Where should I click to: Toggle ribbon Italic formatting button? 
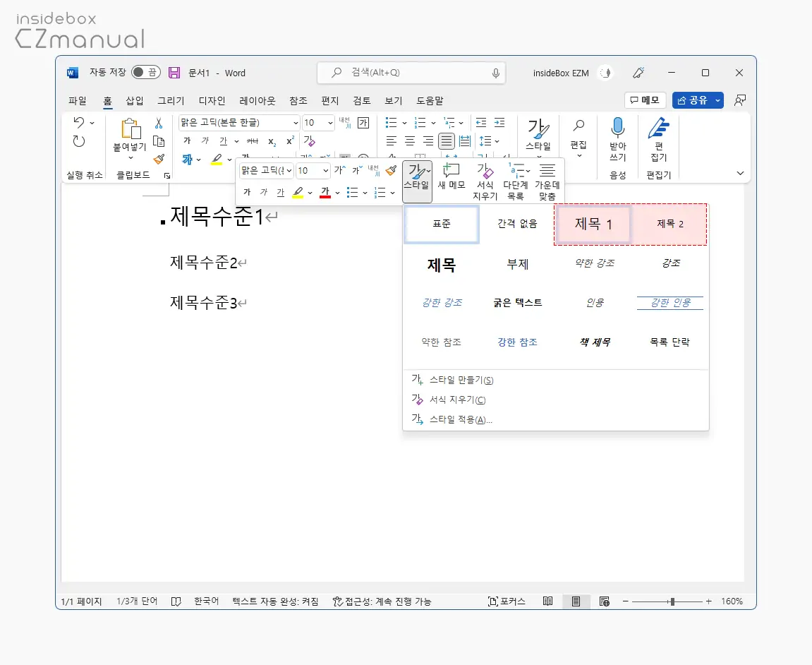tap(205, 141)
